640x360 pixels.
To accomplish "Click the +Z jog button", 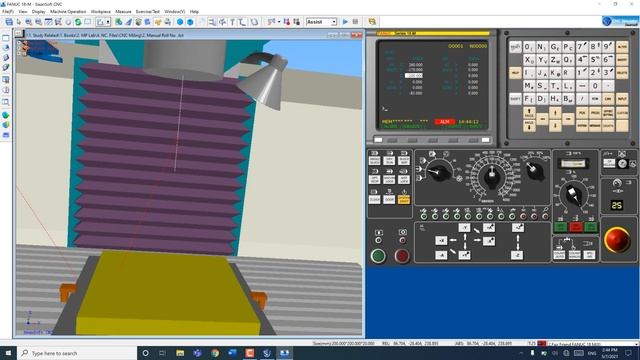I will tap(518, 227).
